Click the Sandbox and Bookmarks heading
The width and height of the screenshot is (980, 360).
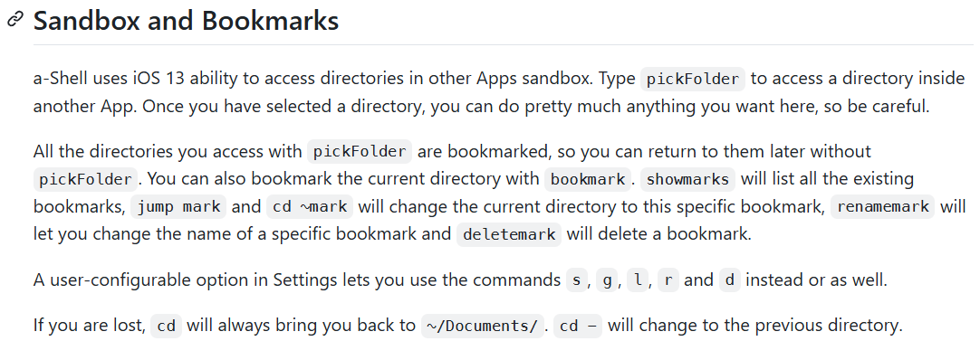pyautogui.click(x=186, y=21)
